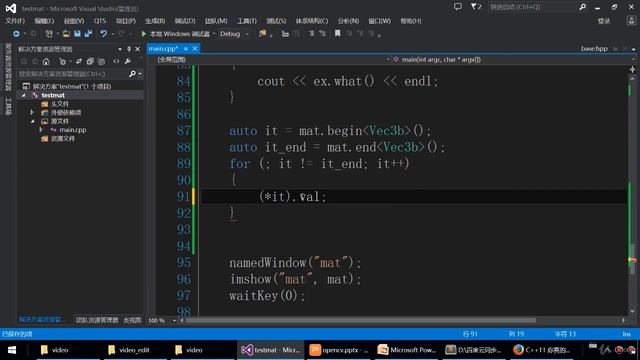Open the base.hpp preview tab

pyautogui.click(x=594, y=49)
